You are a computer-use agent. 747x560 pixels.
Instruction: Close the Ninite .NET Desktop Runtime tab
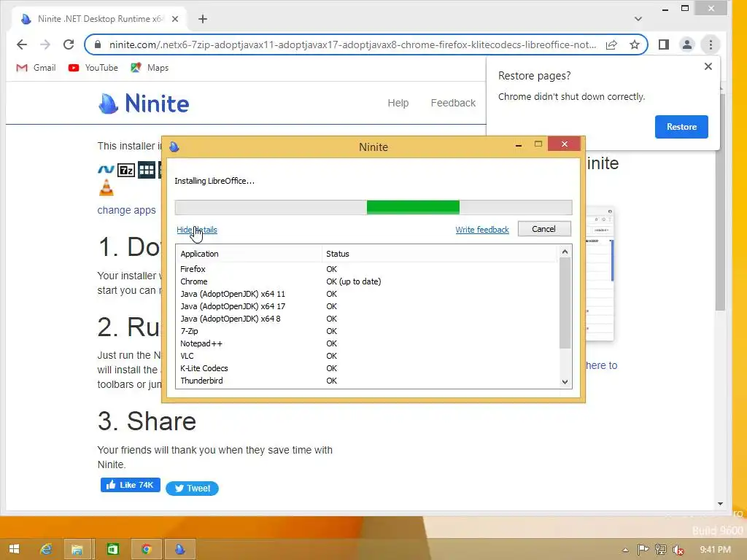(x=175, y=19)
